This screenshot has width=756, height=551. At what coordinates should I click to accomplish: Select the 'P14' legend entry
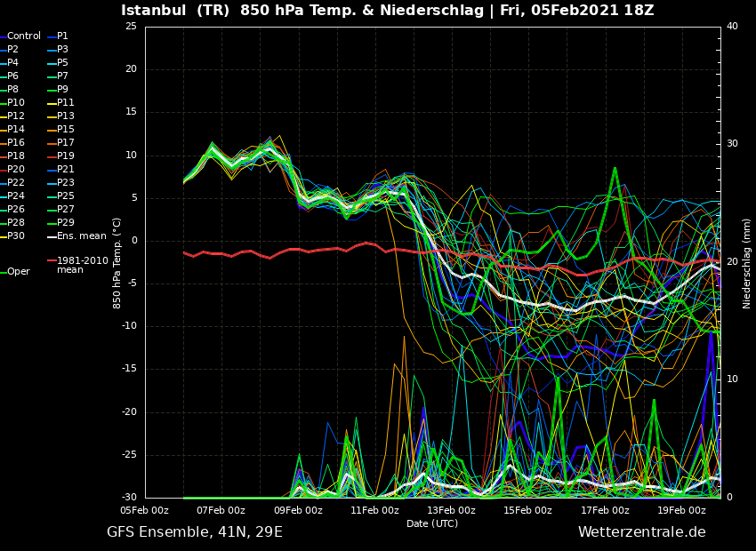12,129
